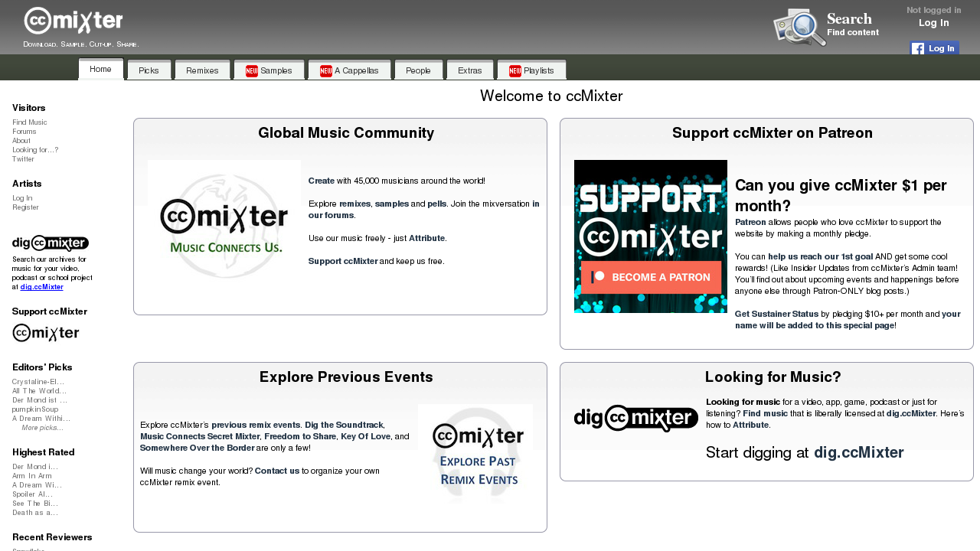Open the Dig the Soundtrack event link
Viewport: 980px width, 551px height.
pos(344,425)
